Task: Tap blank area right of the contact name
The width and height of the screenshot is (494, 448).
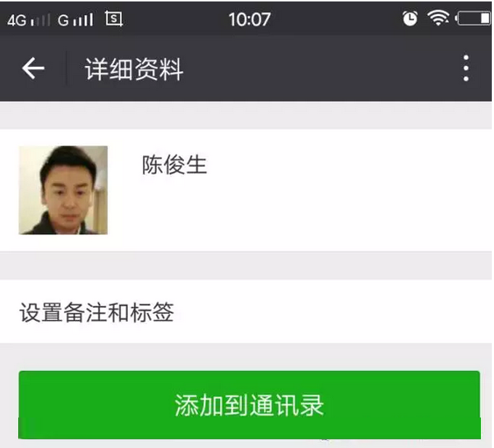Action: point(347,165)
